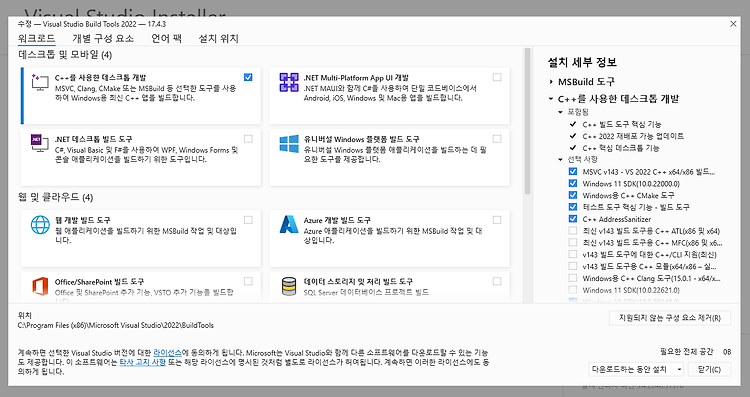750x397 pixels.
Task: Uncheck 테스트 도구 핵심 기능 - 빌드 도구
Action: [573, 207]
